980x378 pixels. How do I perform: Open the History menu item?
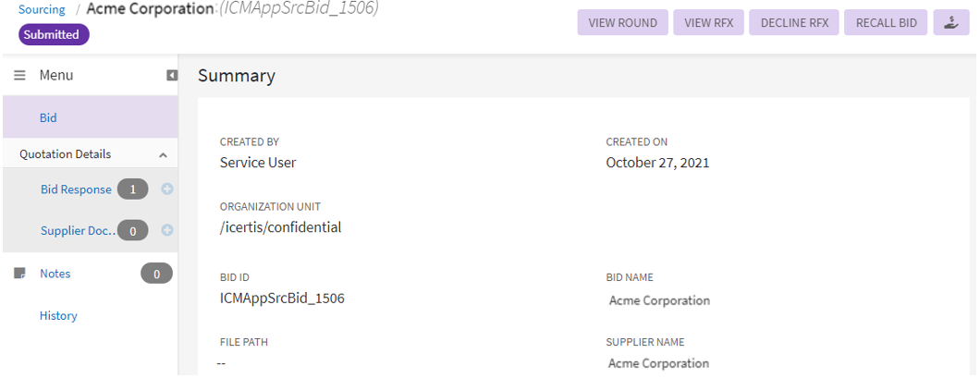point(58,315)
